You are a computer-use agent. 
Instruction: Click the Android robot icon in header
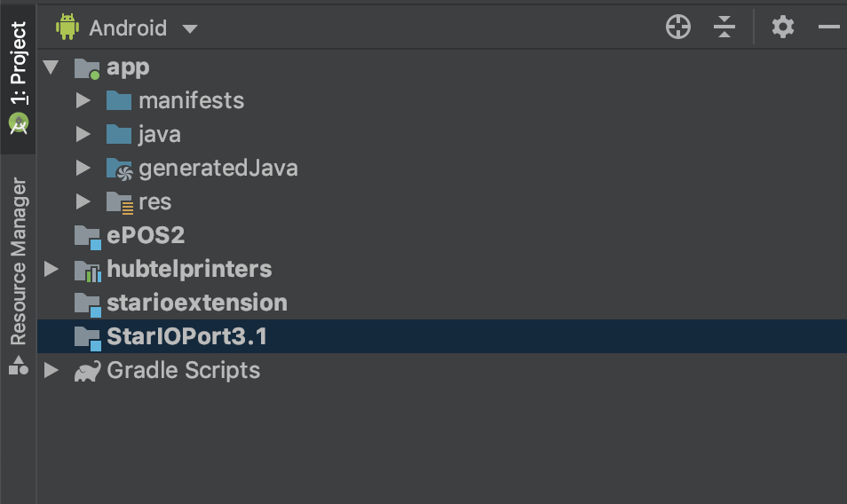pos(67,28)
